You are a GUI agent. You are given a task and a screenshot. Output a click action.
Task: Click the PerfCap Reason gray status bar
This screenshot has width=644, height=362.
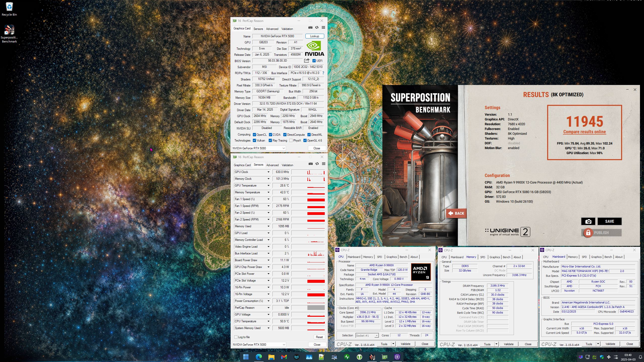coord(316,308)
